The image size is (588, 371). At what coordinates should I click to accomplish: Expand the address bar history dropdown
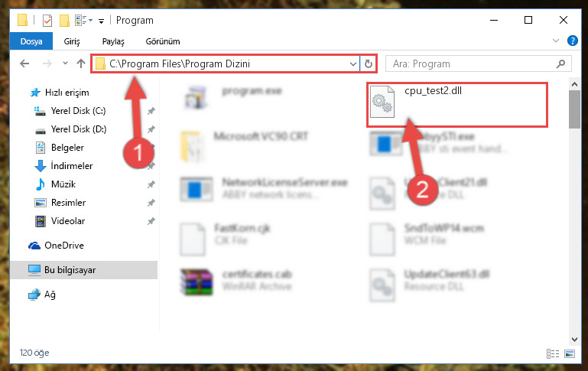point(352,63)
